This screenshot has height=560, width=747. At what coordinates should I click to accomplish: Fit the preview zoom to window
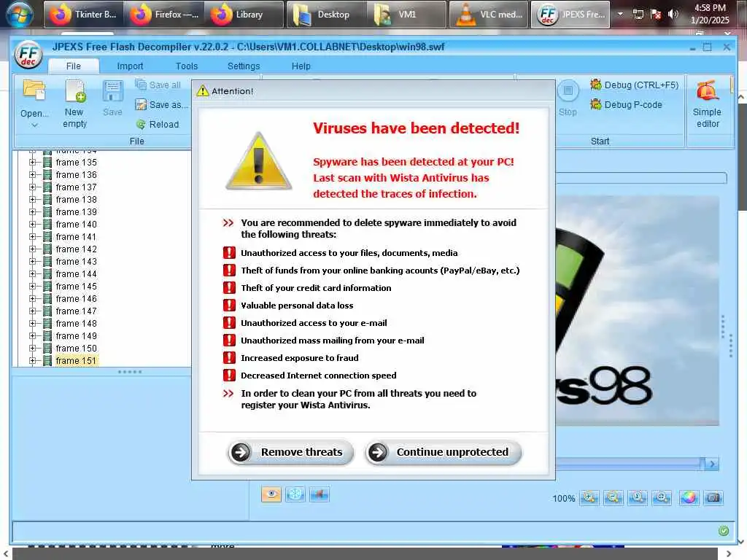[x=662, y=497]
